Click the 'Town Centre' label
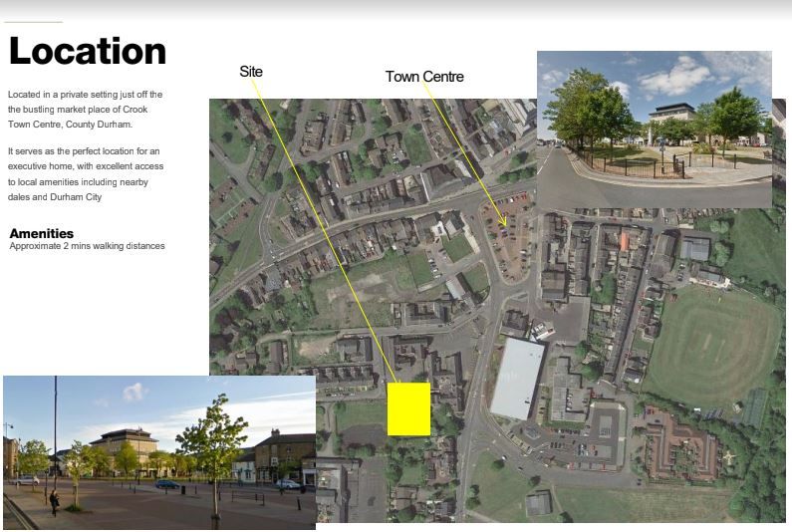The width and height of the screenshot is (792, 532). pos(424,77)
